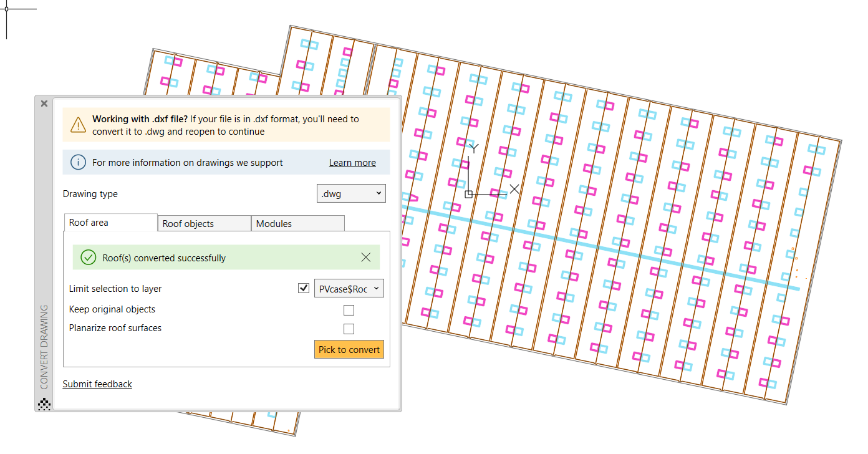Open the Drawing type .dwg dropdown
Screen dimensions: 868x454
click(x=351, y=193)
